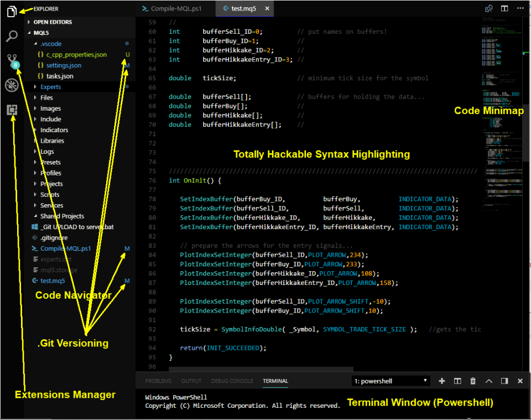Open the Explorer view in activity bar
Image resolution: width=531 pixels, height=420 pixels.
12,12
